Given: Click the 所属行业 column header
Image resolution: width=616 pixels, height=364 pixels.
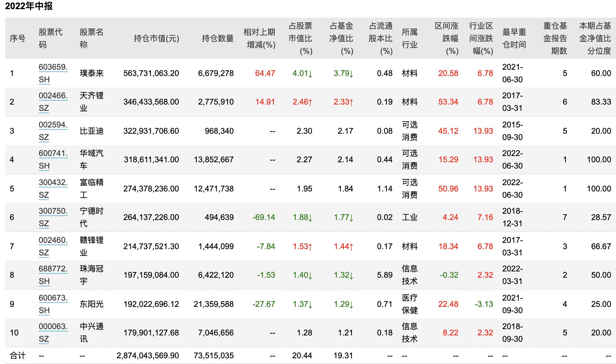Looking at the screenshot, I should pos(410,38).
